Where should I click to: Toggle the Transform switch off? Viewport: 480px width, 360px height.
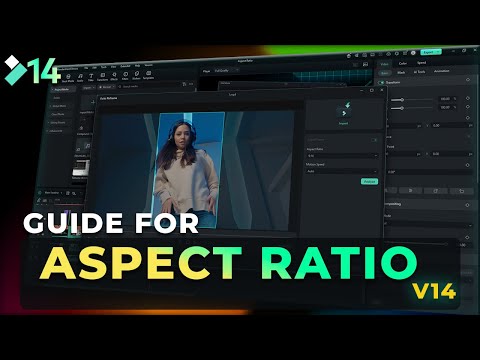tap(381, 82)
